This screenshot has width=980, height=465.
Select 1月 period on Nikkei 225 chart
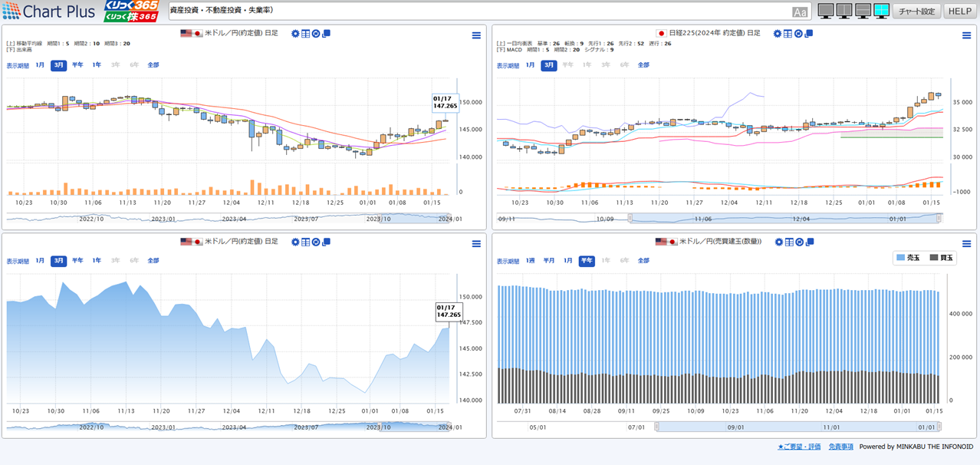point(530,65)
